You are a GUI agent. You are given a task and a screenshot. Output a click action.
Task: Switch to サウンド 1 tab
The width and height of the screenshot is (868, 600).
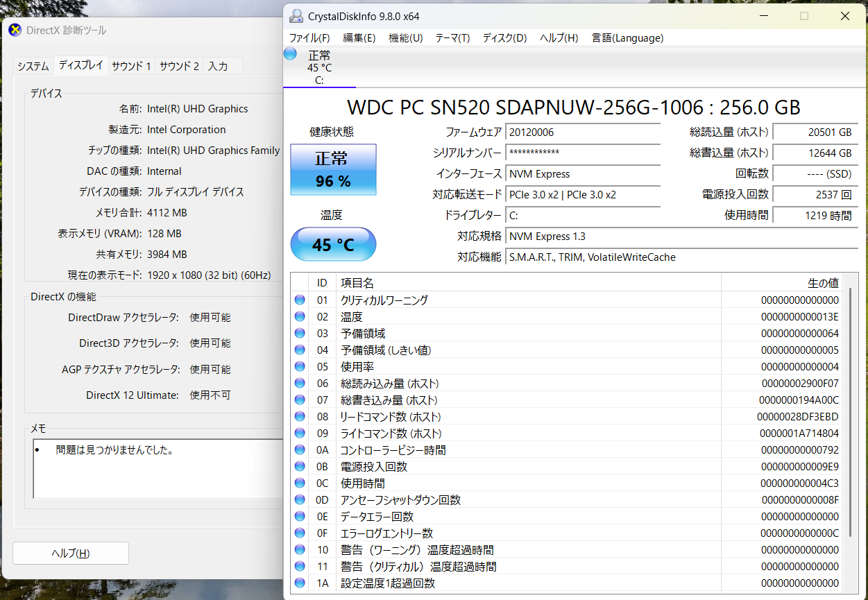[x=131, y=67]
